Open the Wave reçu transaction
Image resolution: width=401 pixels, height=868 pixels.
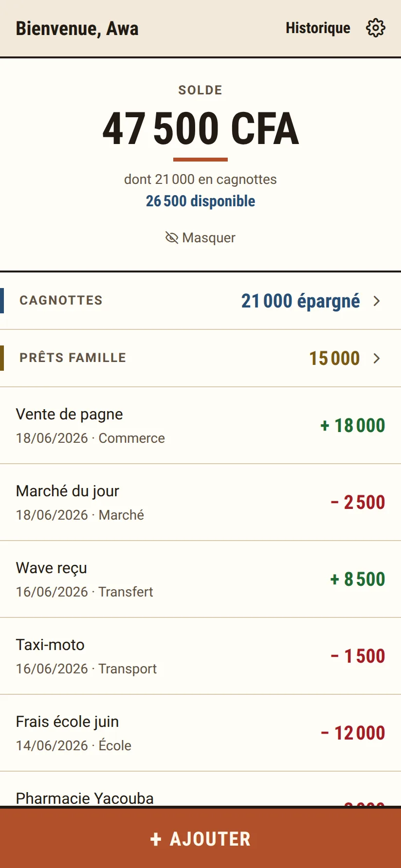(200, 579)
